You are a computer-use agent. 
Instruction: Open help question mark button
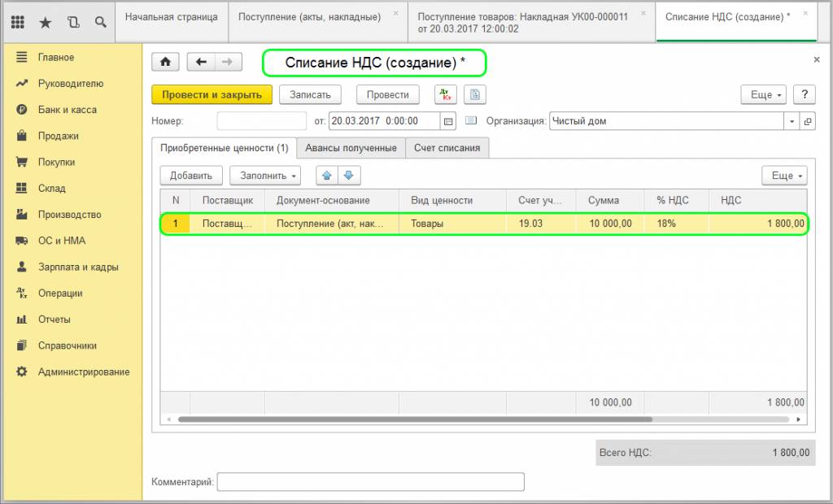coord(805,94)
